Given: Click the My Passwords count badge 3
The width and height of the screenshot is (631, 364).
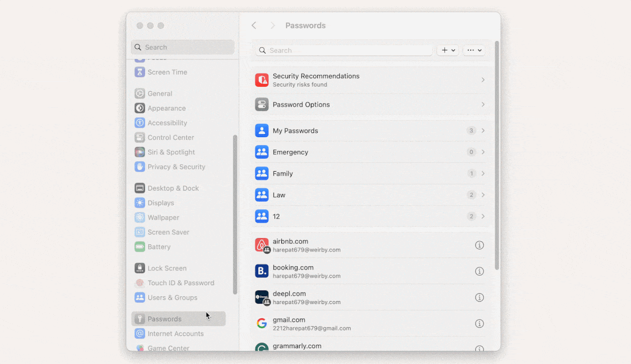Looking at the screenshot, I should point(471,131).
